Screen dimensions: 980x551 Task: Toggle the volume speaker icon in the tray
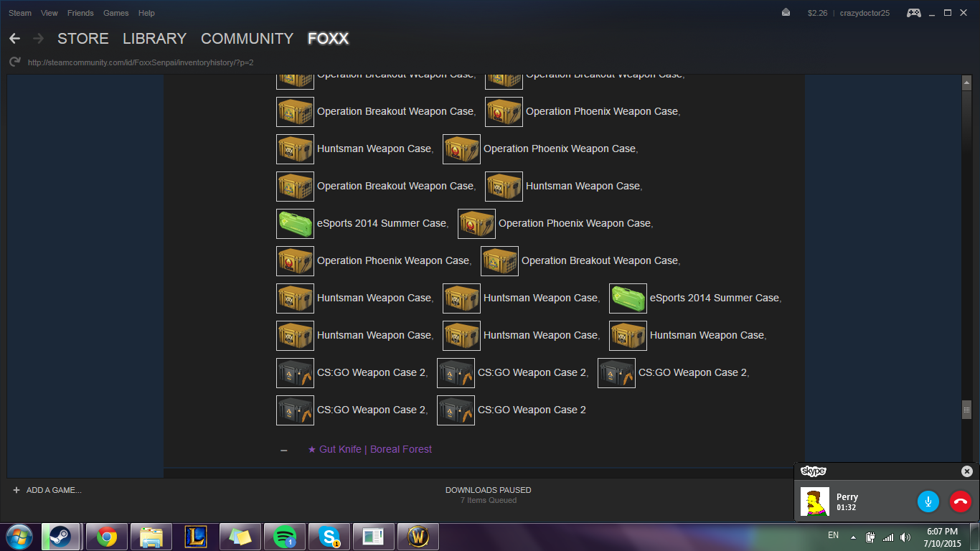(x=905, y=537)
